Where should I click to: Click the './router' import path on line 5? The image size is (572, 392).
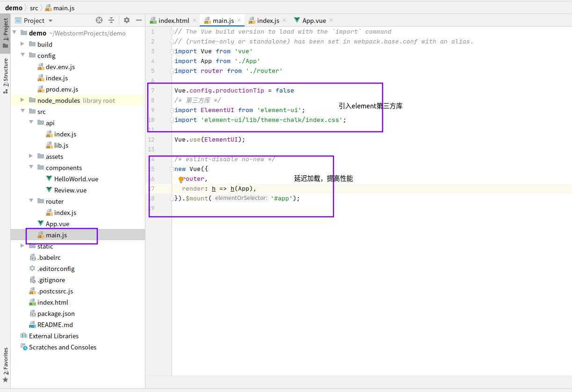(264, 71)
